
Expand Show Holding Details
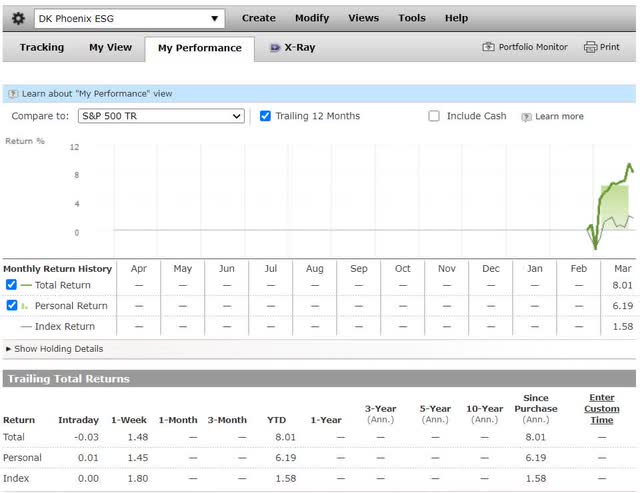point(54,349)
